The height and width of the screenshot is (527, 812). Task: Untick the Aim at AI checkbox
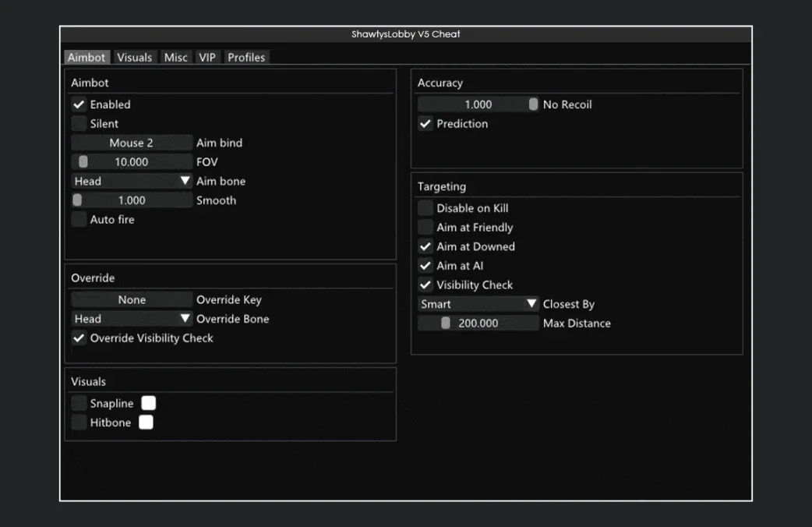coord(425,265)
